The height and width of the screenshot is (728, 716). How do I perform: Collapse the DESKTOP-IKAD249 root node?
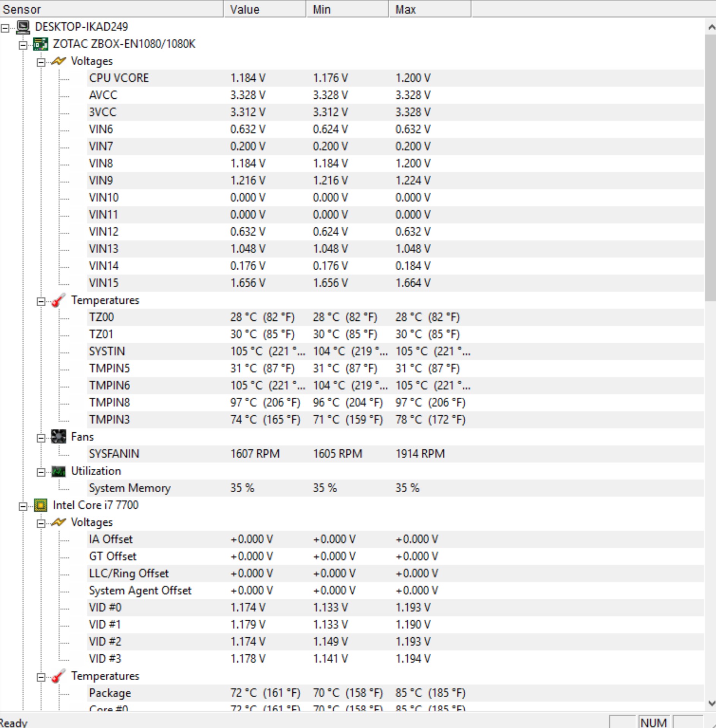(5, 28)
